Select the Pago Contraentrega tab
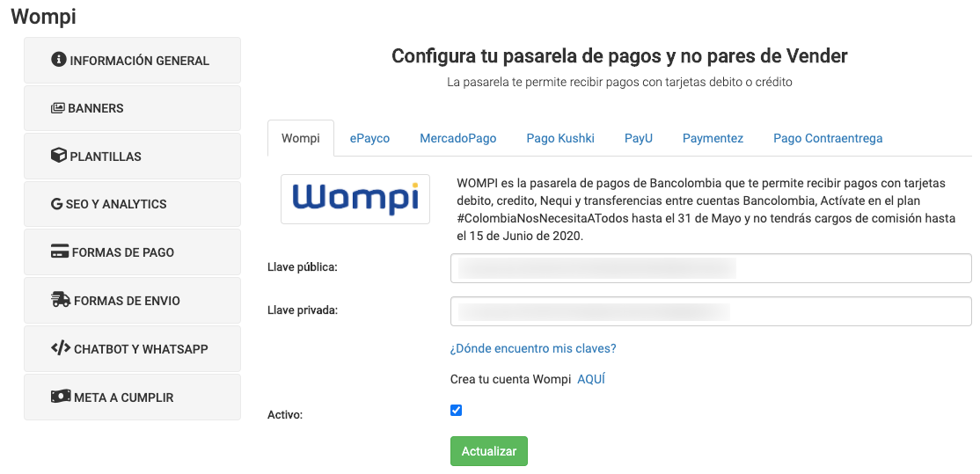 pos(828,138)
